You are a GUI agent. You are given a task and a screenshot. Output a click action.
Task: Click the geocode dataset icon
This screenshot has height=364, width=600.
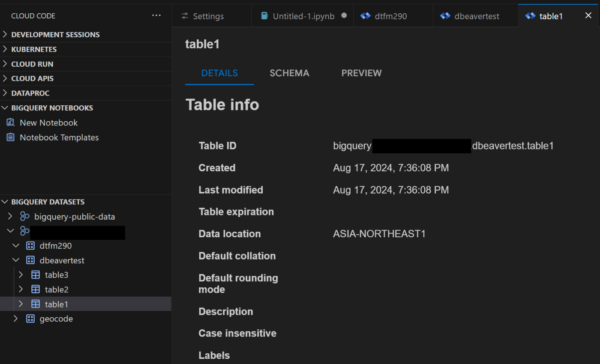tap(30, 319)
